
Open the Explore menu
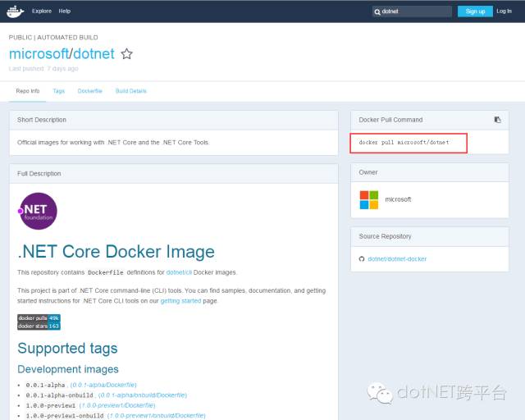[42, 11]
